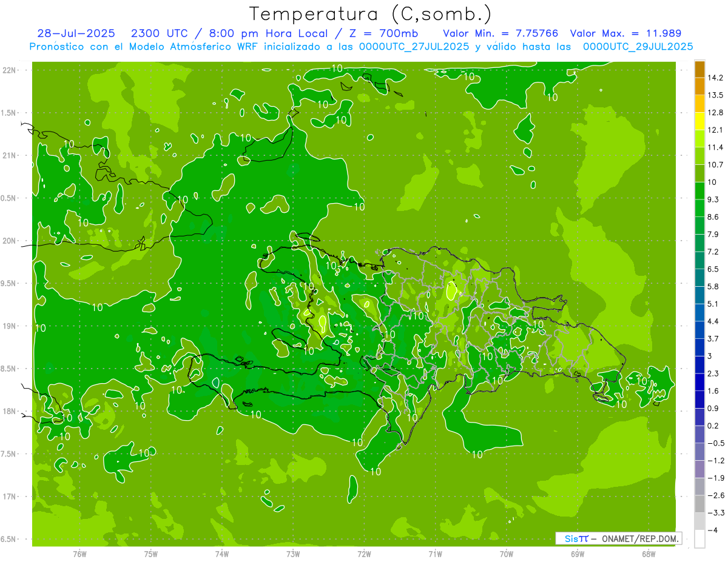Screen dimensions: 728x562
Task: Click the "20N" latitude axis label
Action: click(9, 241)
